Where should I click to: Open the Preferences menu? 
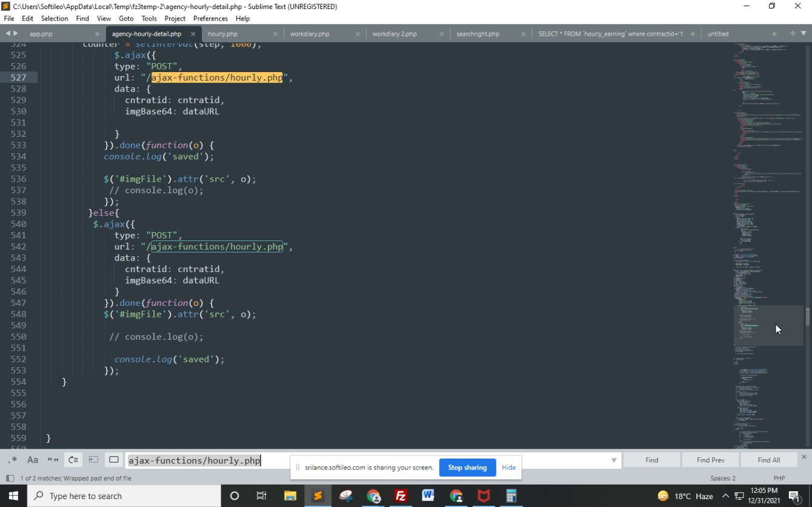210,18
